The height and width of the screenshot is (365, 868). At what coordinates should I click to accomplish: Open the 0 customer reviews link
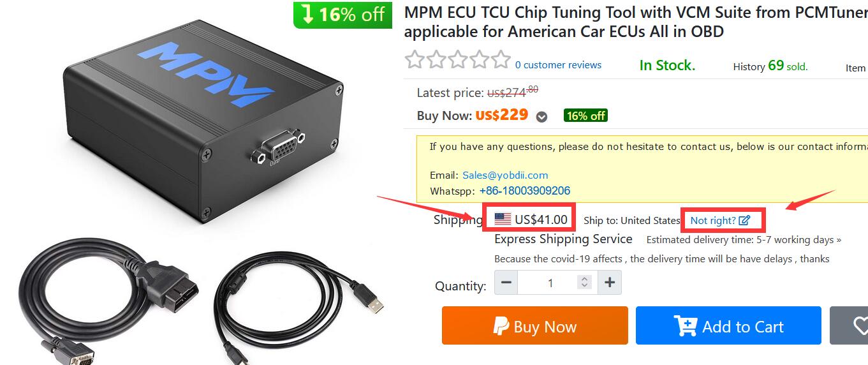(558, 65)
